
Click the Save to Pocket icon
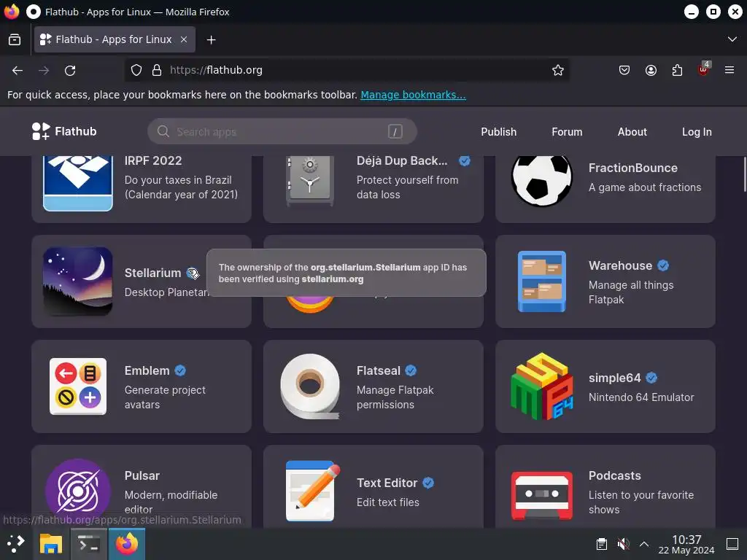[x=624, y=71]
